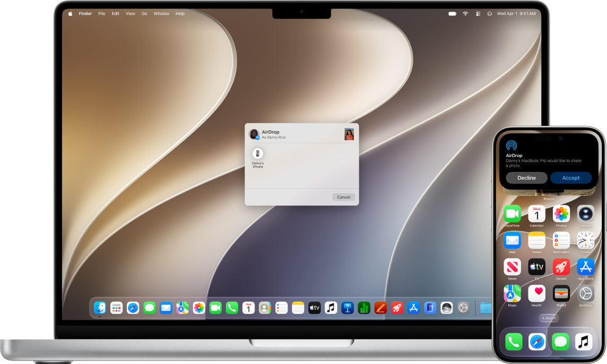
Task: Tap the Search pill on the iPhone
Action: 549,318
